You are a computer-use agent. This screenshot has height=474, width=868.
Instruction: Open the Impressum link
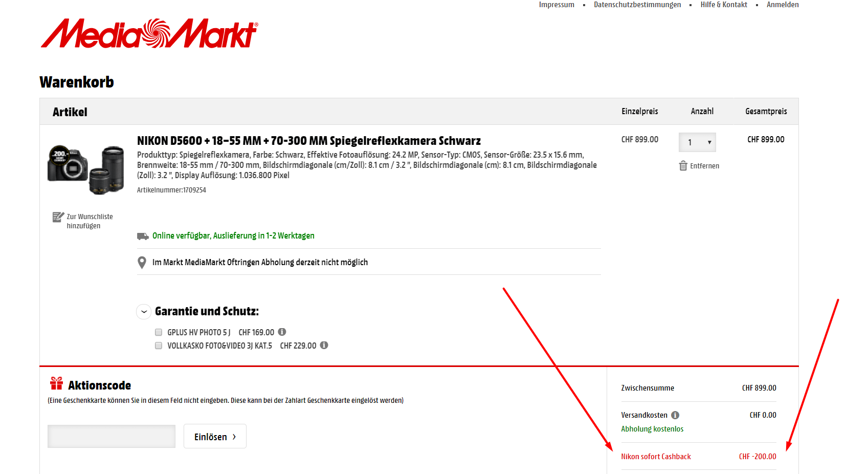click(557, 5)
